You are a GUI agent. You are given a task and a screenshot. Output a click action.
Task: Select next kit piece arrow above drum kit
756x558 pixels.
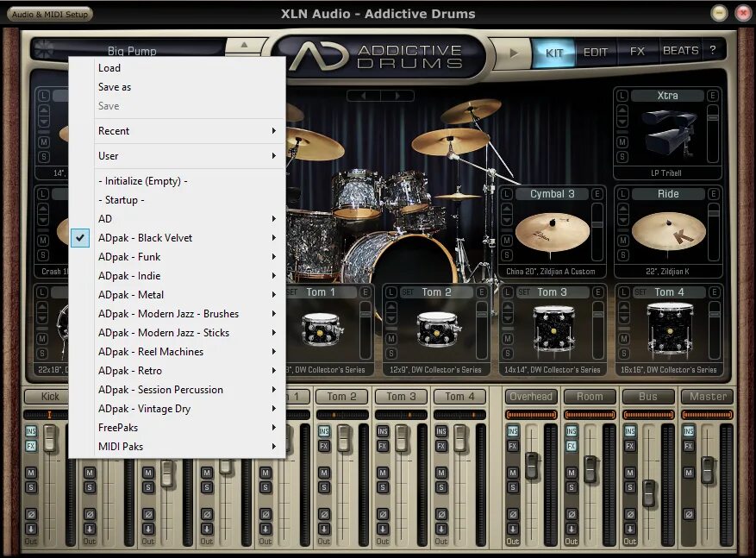point(397,96)
